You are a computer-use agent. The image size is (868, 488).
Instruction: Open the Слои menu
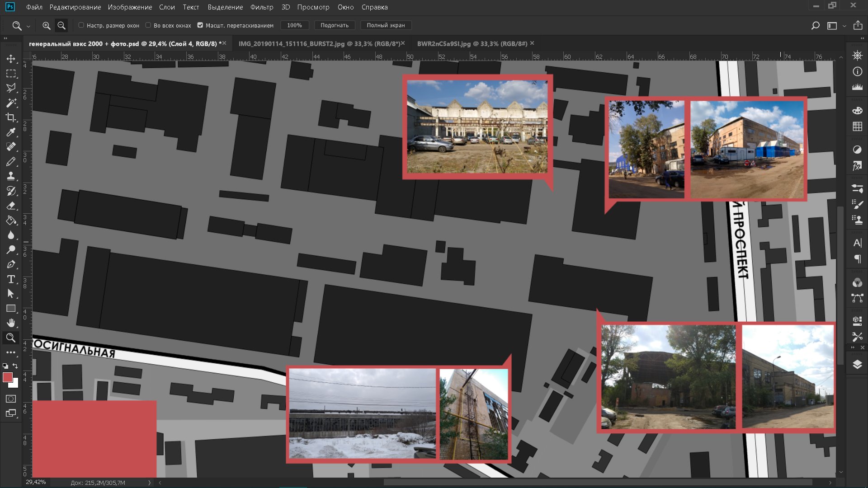[167, 7]
